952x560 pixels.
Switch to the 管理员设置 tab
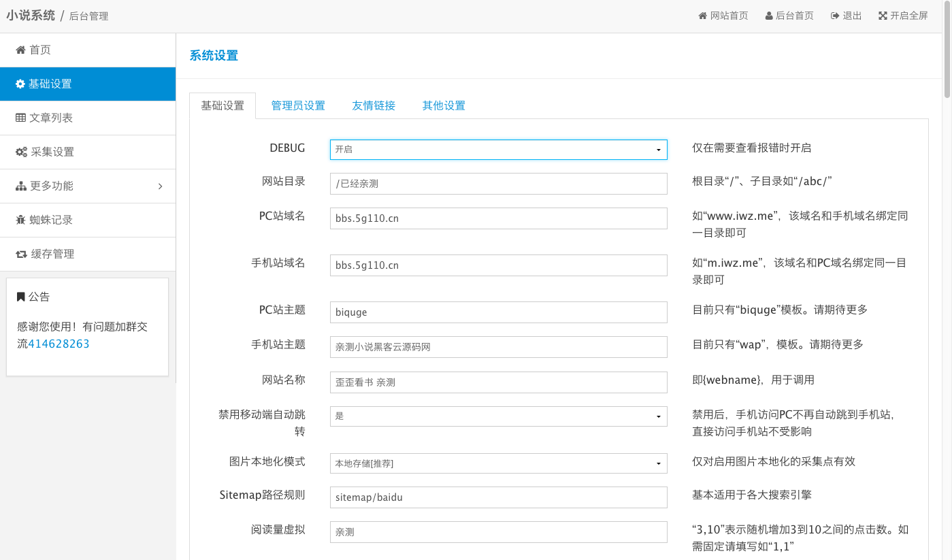click(298, 106)
